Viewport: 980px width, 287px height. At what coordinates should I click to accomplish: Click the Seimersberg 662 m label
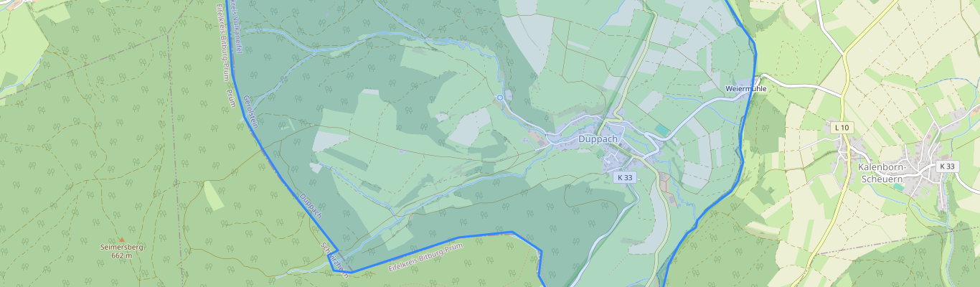pos(122,251)
